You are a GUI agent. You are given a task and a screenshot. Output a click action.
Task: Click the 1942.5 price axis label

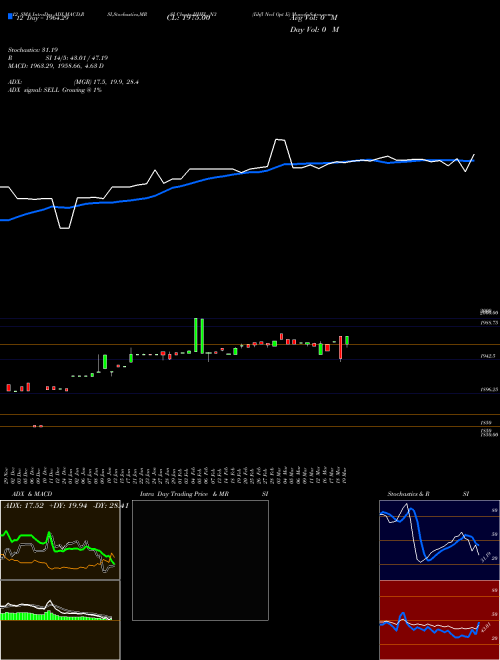point(489,356)
